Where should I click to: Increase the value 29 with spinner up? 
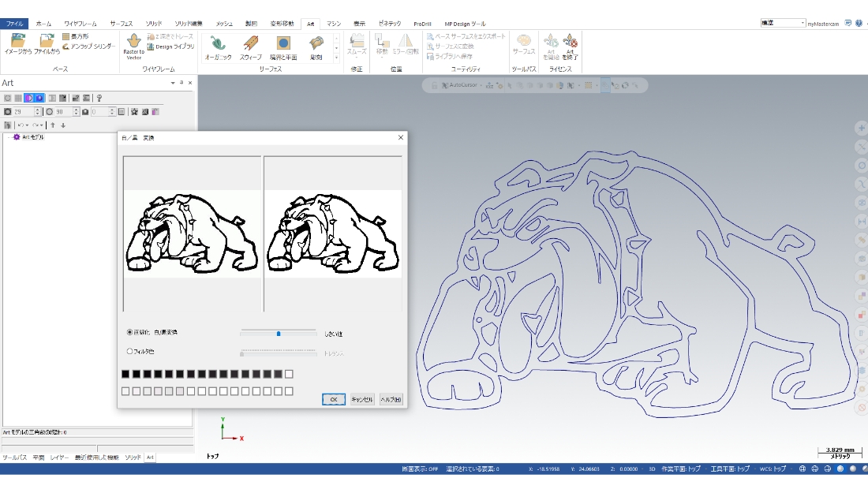tap(37, 110)
